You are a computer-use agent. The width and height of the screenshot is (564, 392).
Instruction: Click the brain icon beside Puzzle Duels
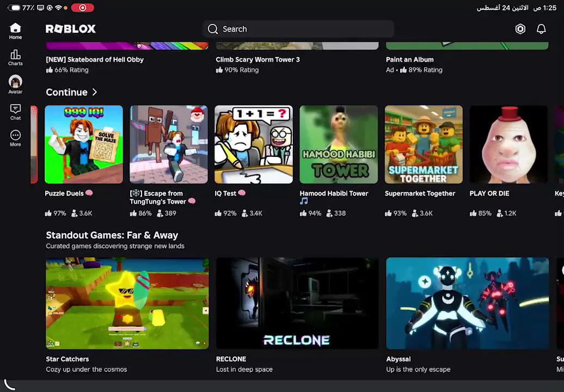(89, 193)
